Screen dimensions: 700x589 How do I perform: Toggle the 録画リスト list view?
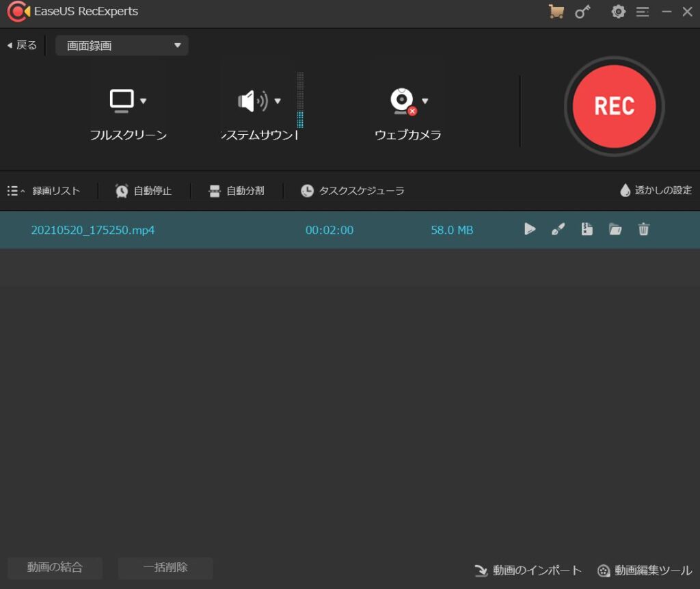[44, 191]
